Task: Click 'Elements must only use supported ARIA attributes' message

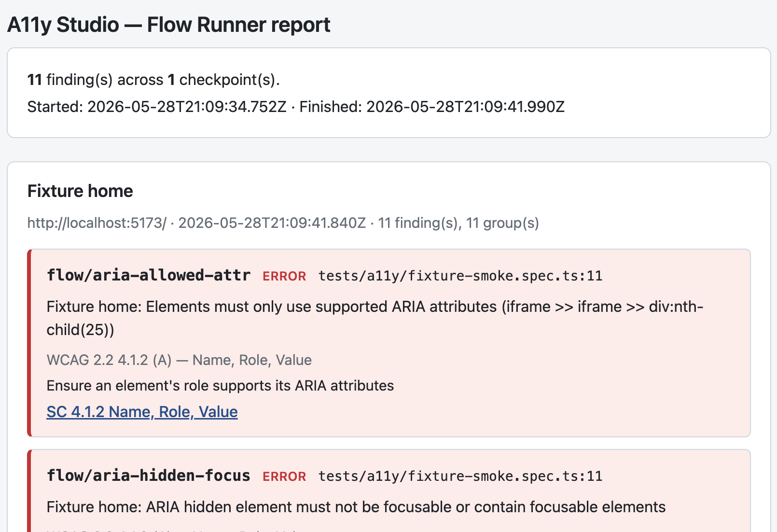Action: click(375, 318)
